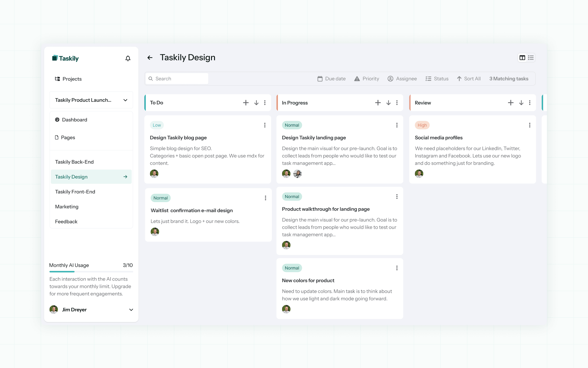Open the Feedback section
The image size is (588, 368).
pyautogui.click(x=66, y=221)
